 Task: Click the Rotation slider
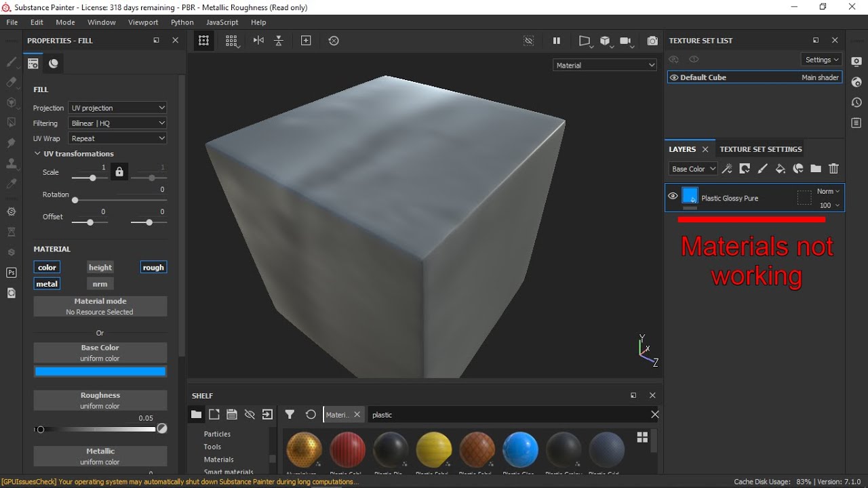coord(120,200)
